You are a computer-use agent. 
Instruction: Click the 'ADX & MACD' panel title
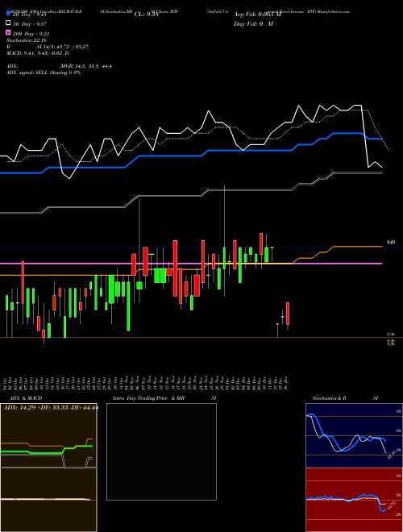[x=26, y=398]
